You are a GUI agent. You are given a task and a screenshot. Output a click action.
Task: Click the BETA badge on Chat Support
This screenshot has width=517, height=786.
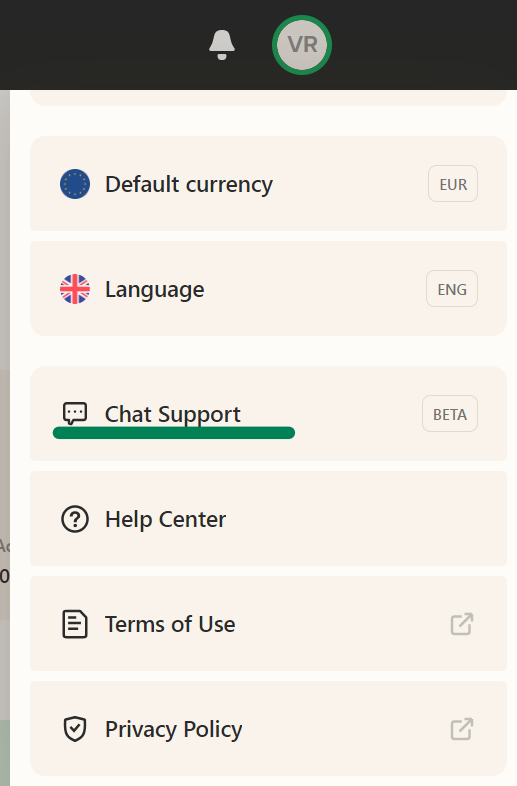click(450, 414)
